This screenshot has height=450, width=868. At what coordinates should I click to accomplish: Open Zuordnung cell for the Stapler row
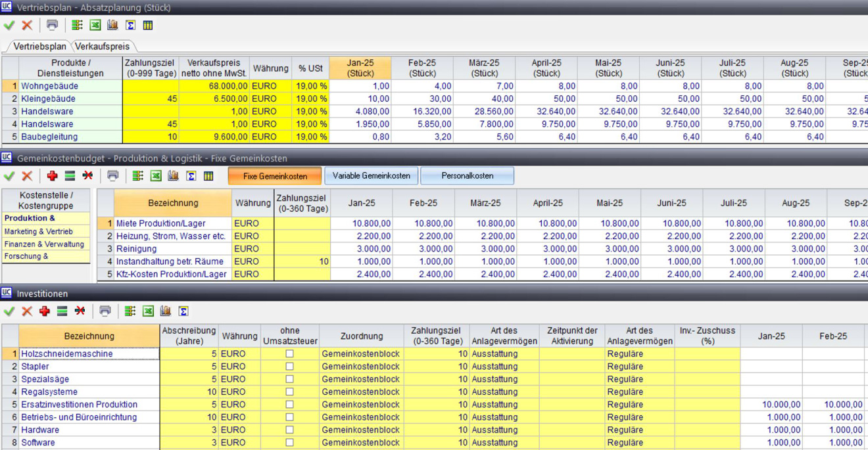point(360,367)
